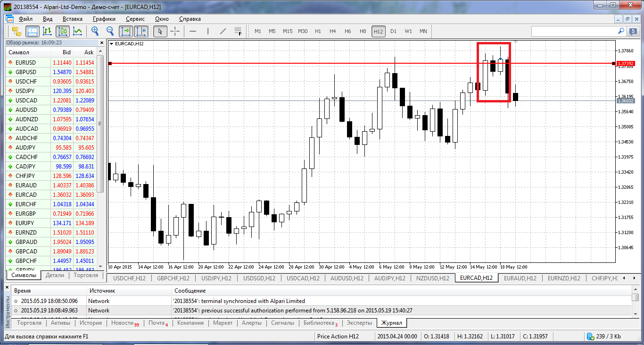Viewport: 644px width, 345px height.
Task: Set timeframe to H4
Action: [x=332, y=31]
